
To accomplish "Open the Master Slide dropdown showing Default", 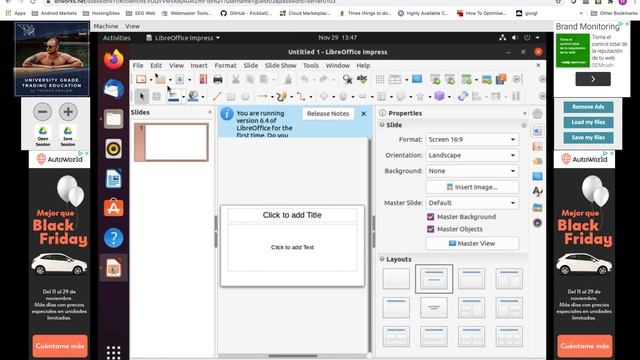I will point(472,203).
